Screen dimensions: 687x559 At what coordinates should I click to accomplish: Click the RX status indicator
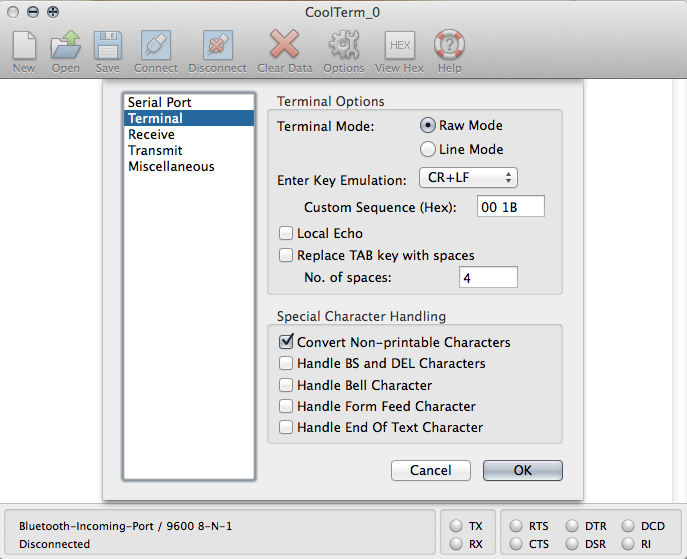coord(456,544)
